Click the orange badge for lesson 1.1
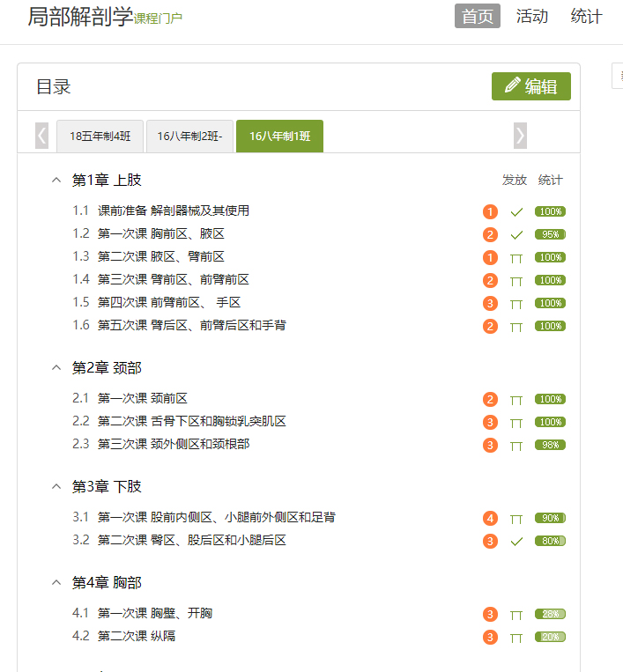This screenshot has height=672, width=623. click(491, 211)
